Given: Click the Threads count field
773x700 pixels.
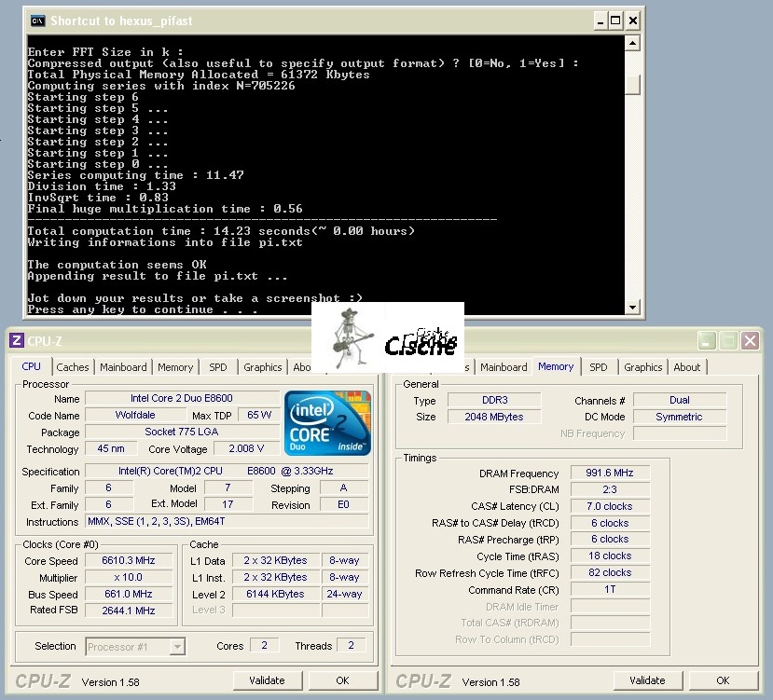Looking at the screenshot, I should [351, 645].
